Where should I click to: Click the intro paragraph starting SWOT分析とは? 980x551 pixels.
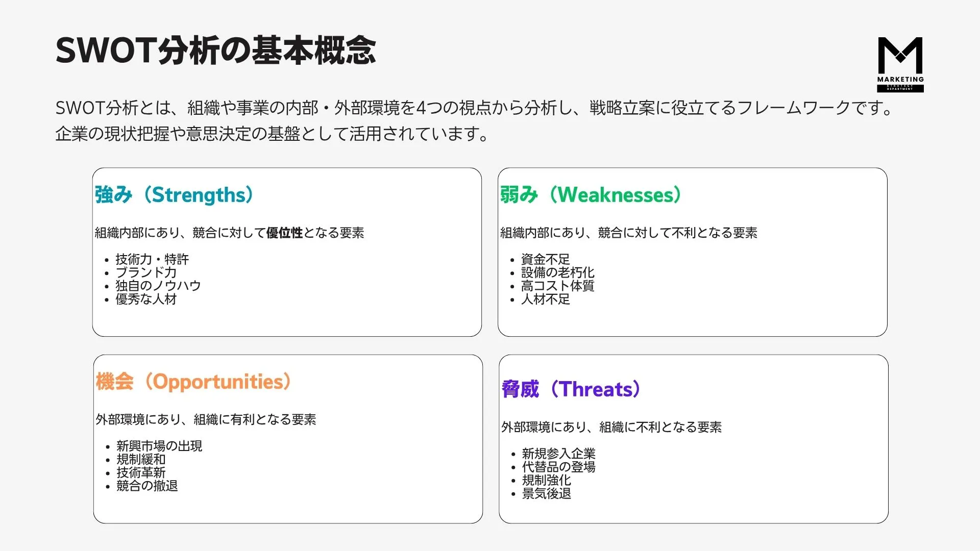(x=475, y=121)
